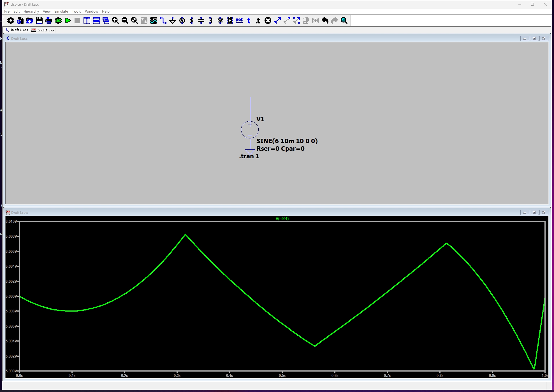Place an Inductor component
The width and height of the screenshot is (554, 392).
(x=210, y=20)
